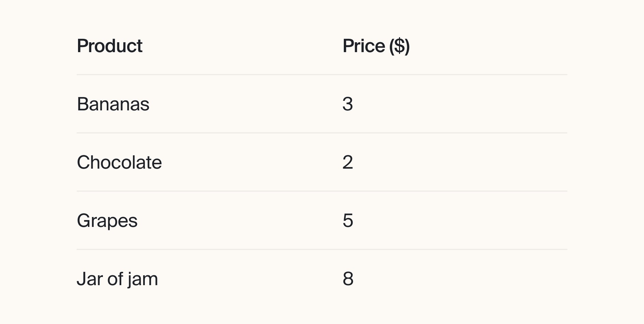The height and width of the screenshot is (324, 644).
Task: Click the price 3 for Bananas
Action: (348, 104)
